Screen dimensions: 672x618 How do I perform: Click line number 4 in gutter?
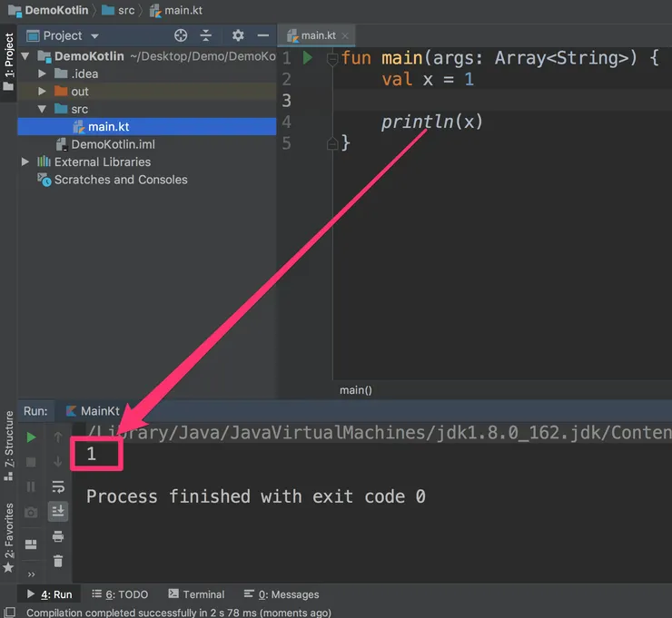(287, 123)
